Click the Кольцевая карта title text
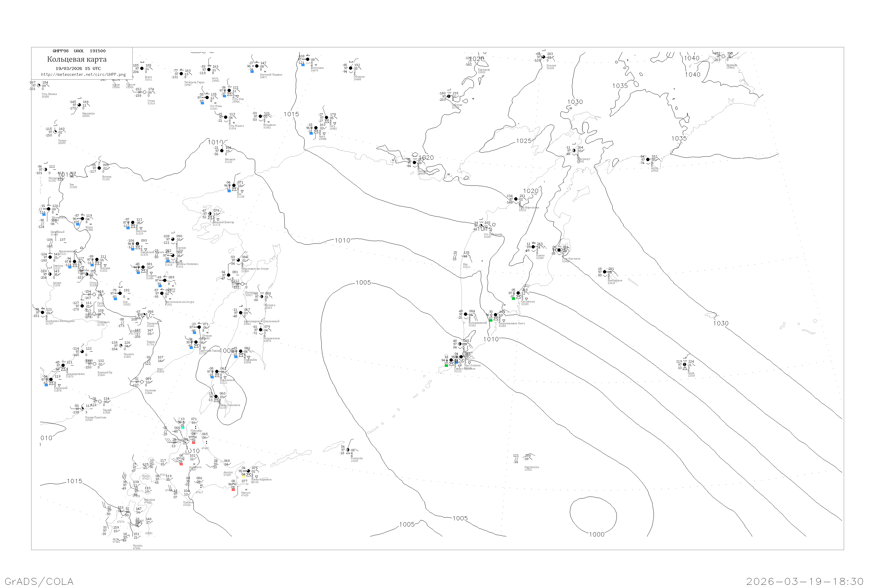The height and width of the screenshot is (588, 882). 77,59
